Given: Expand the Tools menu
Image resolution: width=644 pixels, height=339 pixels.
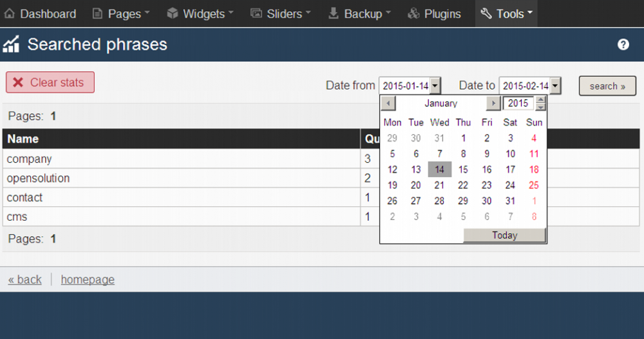Looking at the screenshot, I should (506, 14).
